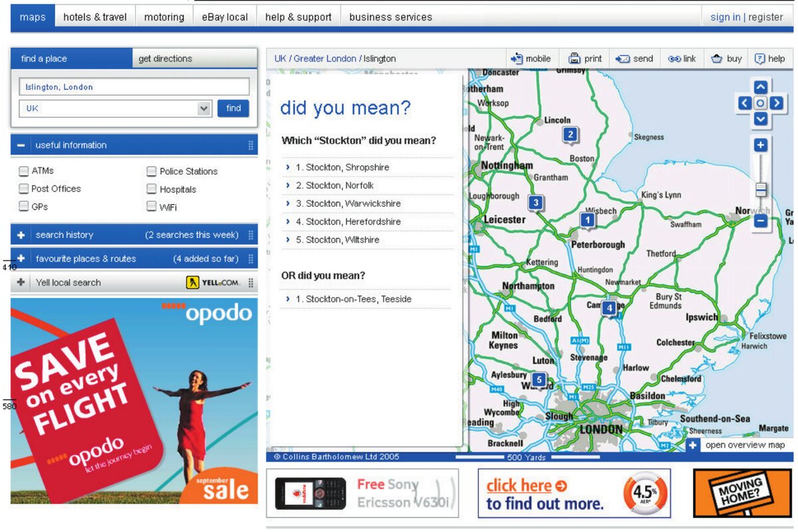Open the overview map with plus button
This screenshot has height=532, width=798.
tap(693, 445)
